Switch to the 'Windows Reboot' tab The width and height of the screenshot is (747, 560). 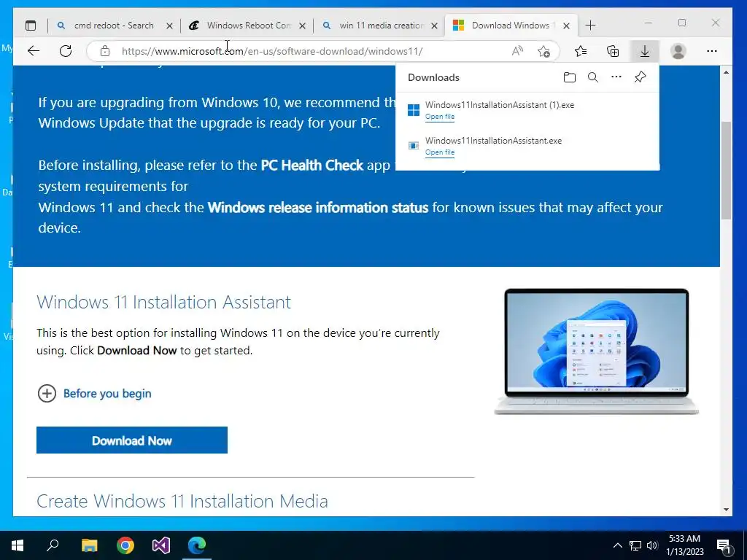(x=247, y=26)
